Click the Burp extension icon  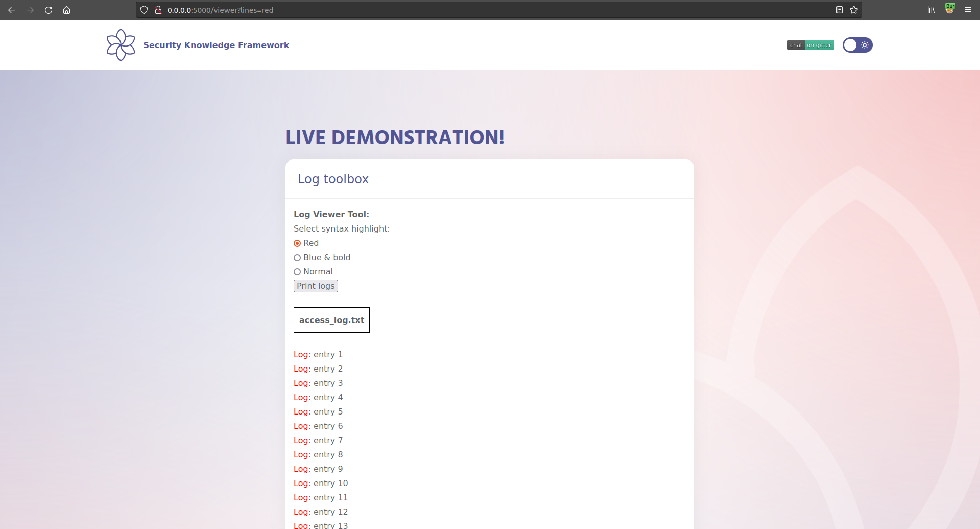coord(950,9)
